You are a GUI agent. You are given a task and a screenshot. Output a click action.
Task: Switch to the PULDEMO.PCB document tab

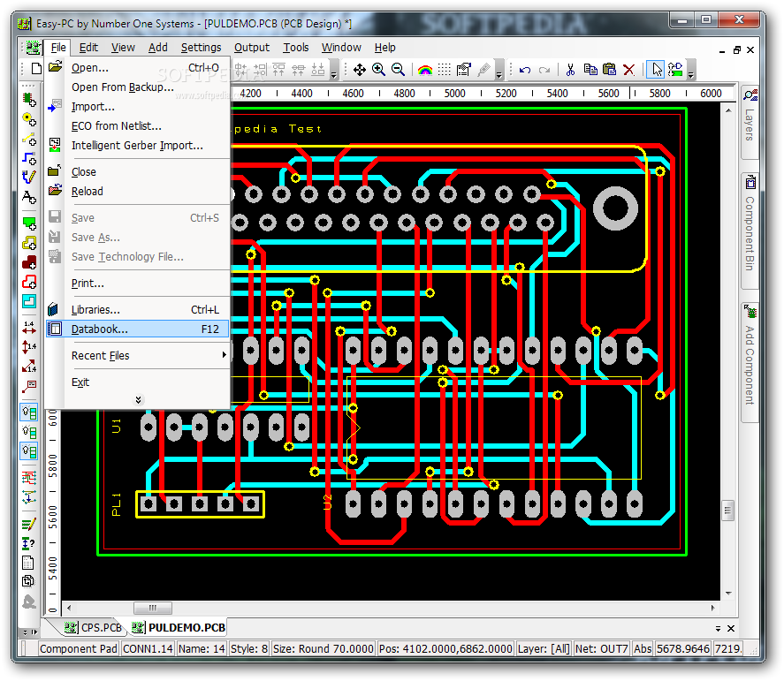(x=179, y=627)
